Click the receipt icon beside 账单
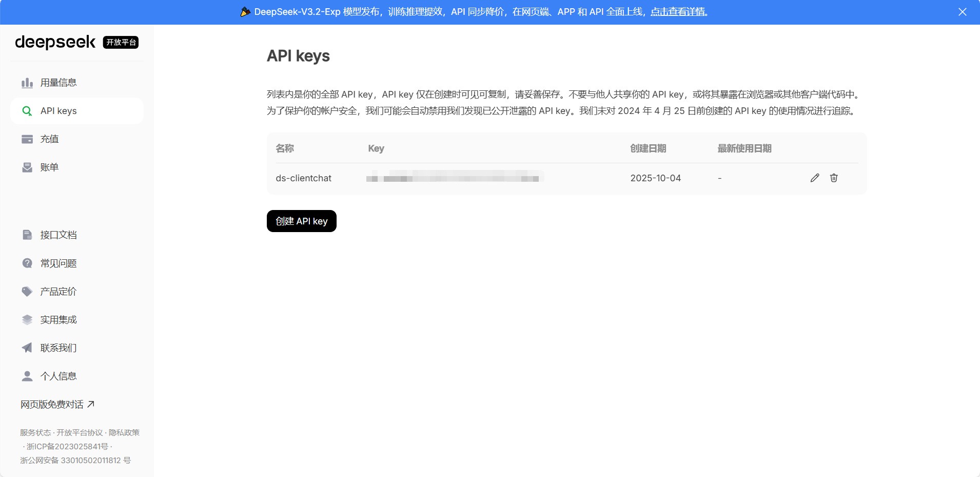The width and height of the screenshot is (980, 477). (27, 167)
